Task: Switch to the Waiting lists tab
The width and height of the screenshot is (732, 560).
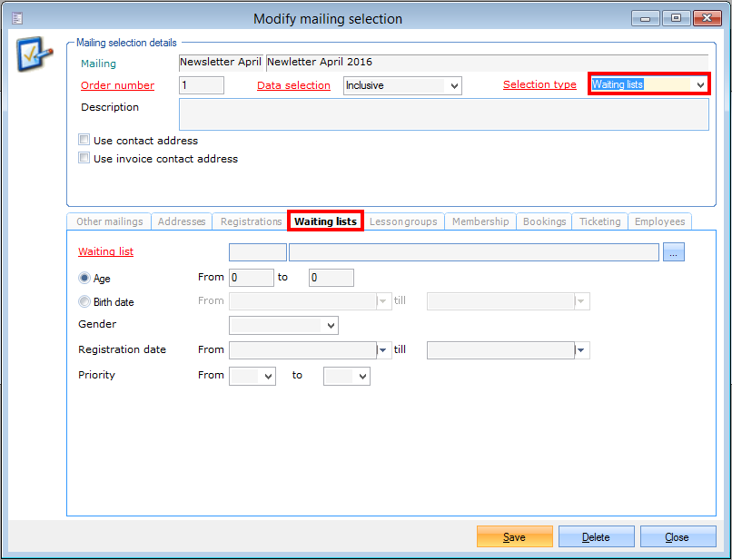Action: 325,221
